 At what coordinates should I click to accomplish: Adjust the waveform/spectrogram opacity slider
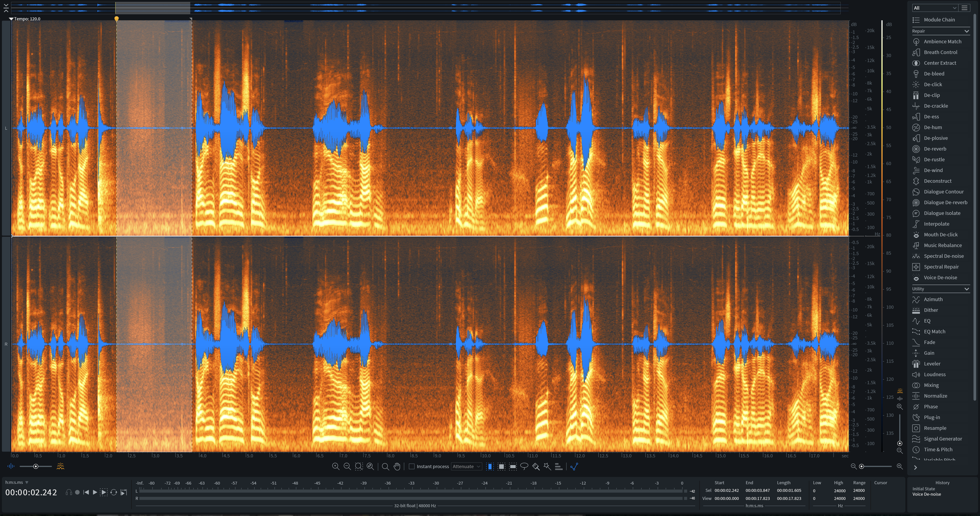[x=36, y=467]
